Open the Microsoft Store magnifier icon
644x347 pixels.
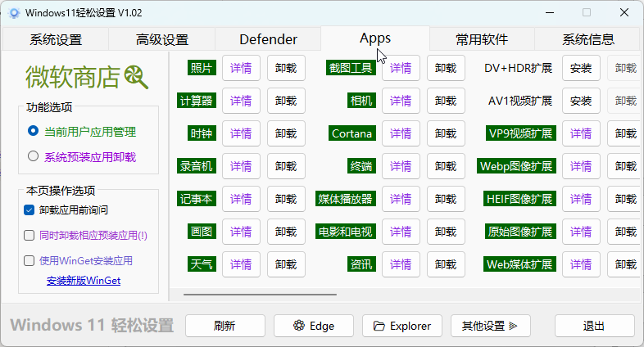136,77
